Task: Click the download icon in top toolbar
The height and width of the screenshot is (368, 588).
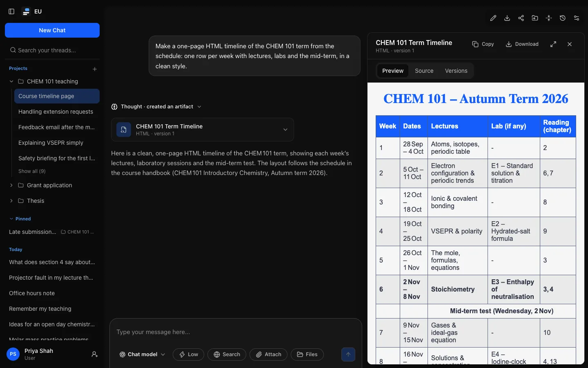Action: [x=507, y=18]
